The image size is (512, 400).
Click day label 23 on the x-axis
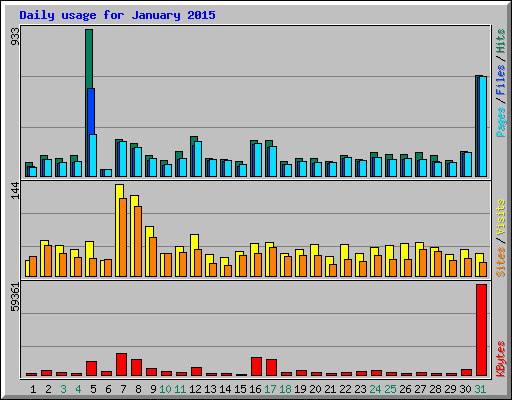(x=360, y=389)
